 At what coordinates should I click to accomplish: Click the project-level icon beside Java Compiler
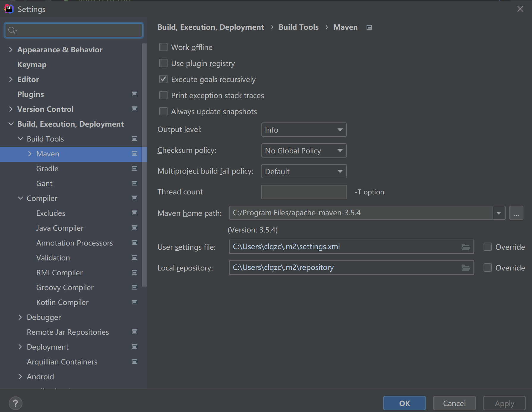point(135,228)
